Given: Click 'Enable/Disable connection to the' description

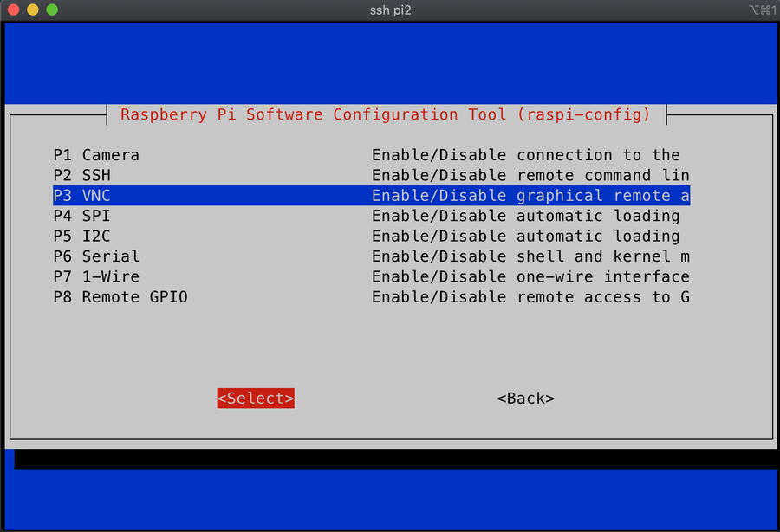Looking at the screenshot, I should click(526, 155).
